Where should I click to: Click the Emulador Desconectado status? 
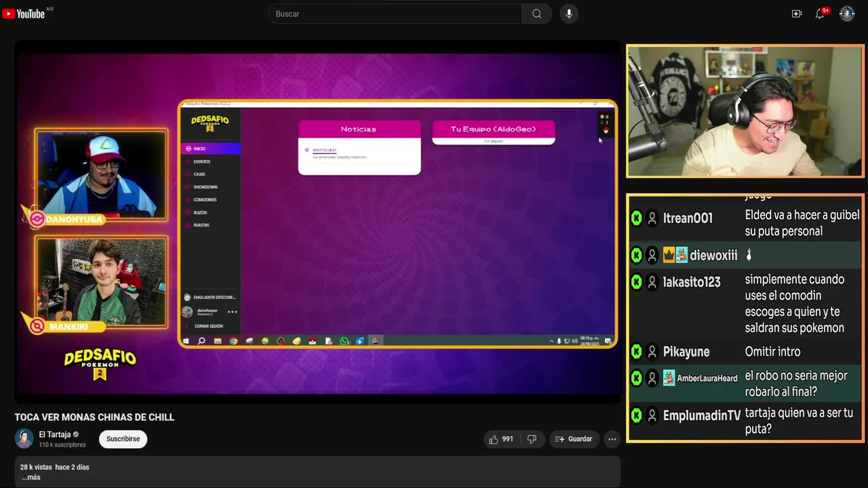211,298
